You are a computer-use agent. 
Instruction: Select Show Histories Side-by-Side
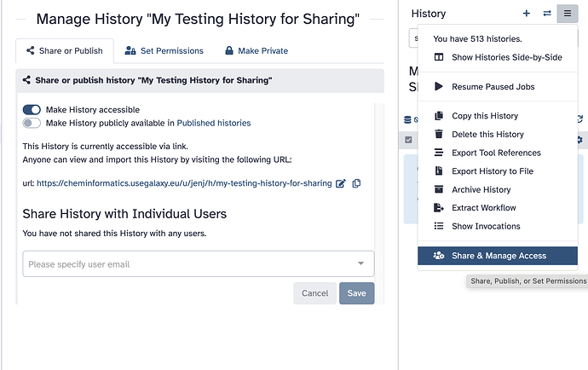498,57
